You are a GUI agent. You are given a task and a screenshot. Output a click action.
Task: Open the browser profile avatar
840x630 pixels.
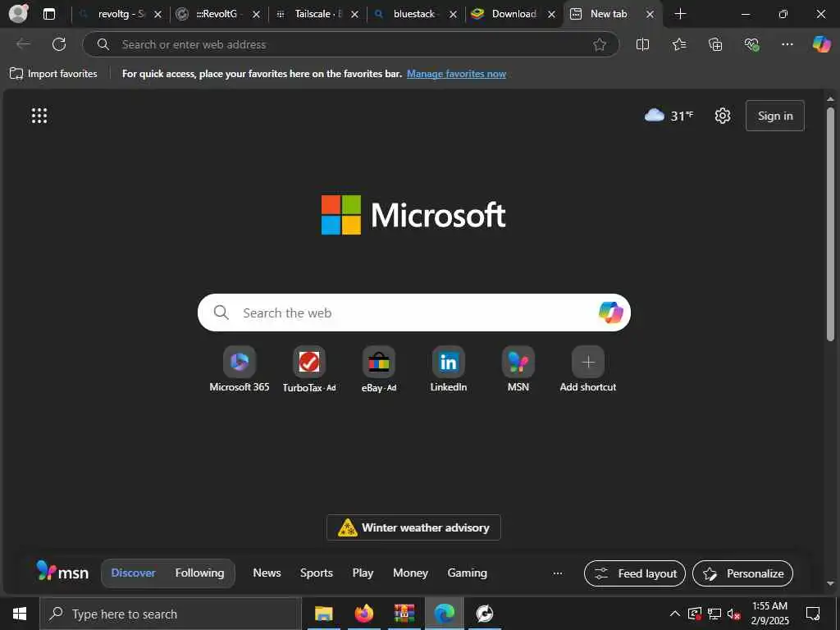pos(19,13)
